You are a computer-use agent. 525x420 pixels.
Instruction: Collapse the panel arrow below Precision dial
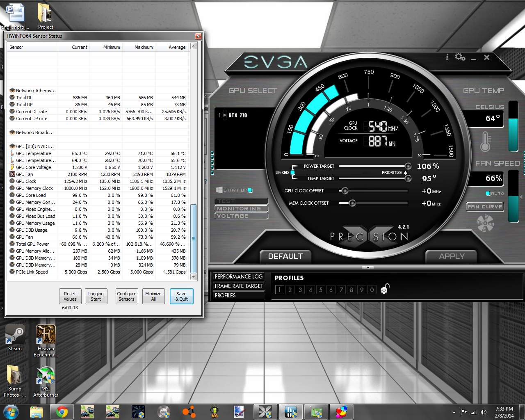[x=368, y=267]
